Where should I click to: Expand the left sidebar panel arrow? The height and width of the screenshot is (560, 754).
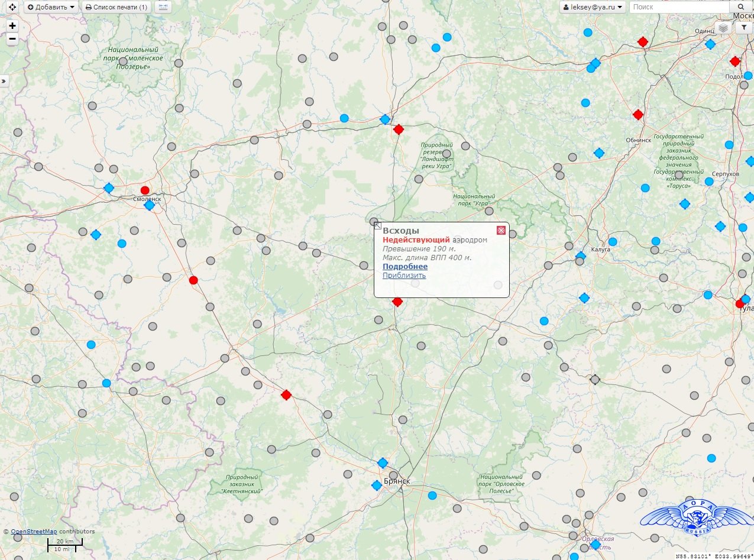coord(4,82)
